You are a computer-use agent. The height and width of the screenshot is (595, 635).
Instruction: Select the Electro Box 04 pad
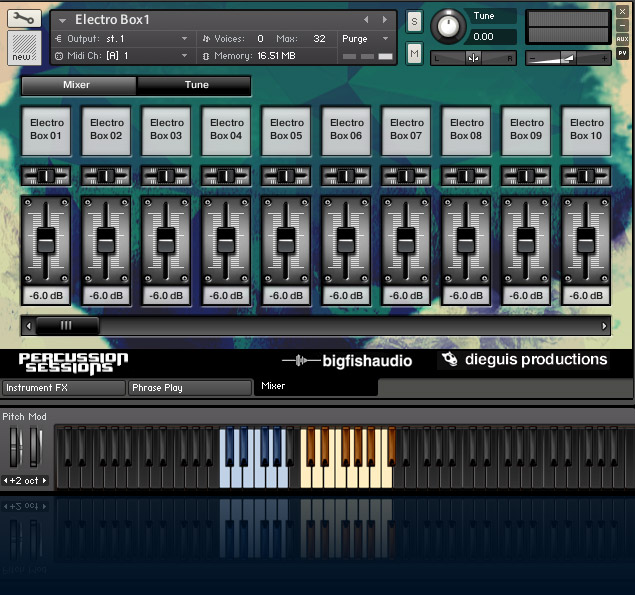point(226,130)
